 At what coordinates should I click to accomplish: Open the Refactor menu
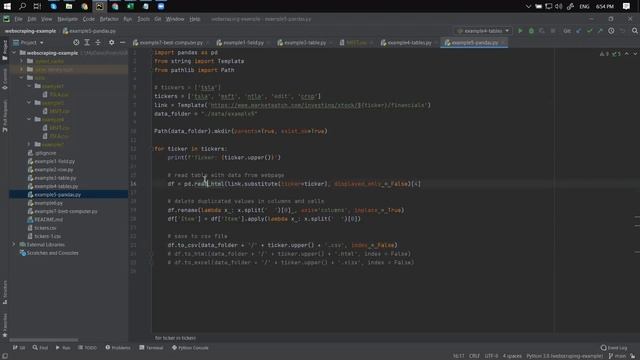point(109,19)
